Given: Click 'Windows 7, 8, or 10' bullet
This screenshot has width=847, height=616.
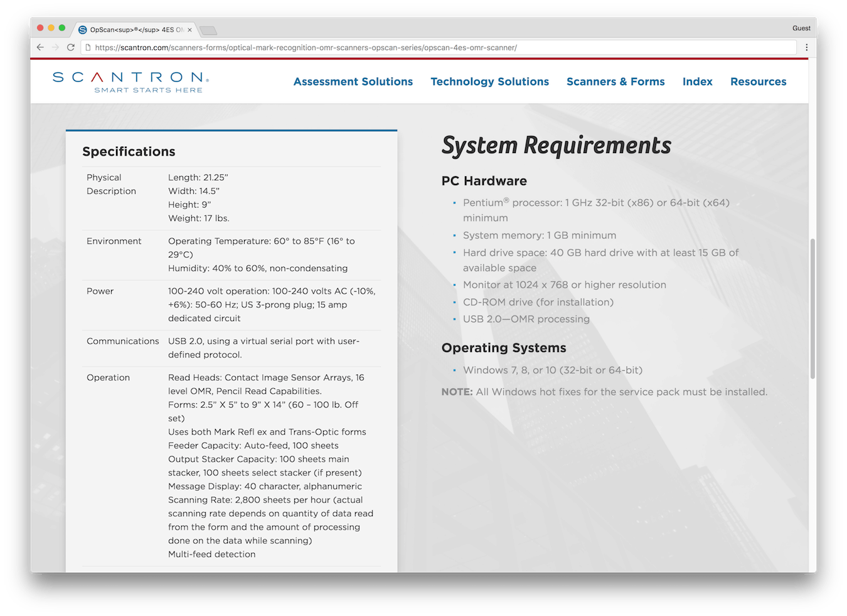Looking at the screenshot, I should 553,370.
